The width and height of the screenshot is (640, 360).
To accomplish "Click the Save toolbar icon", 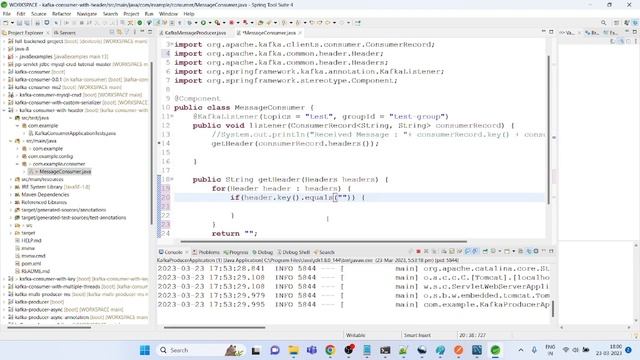I will pyautogui.click(x=19, y=23).
